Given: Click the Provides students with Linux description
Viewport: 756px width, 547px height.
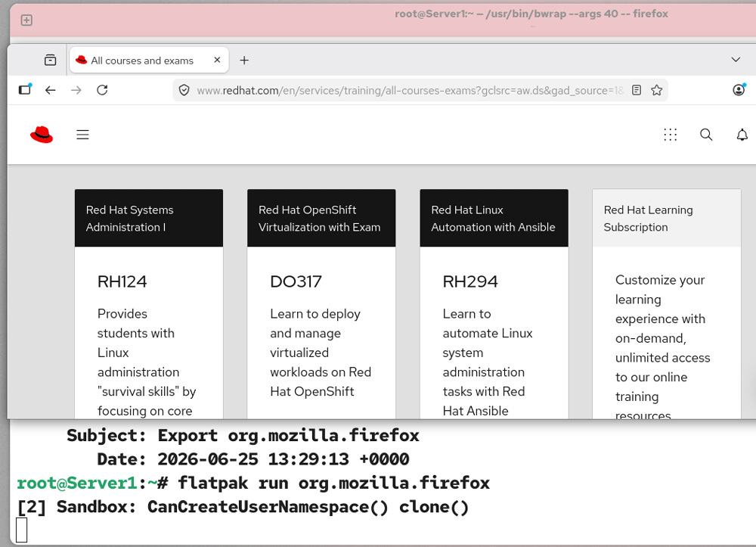Looking at the screenshot, I should [x=147, y=362].
